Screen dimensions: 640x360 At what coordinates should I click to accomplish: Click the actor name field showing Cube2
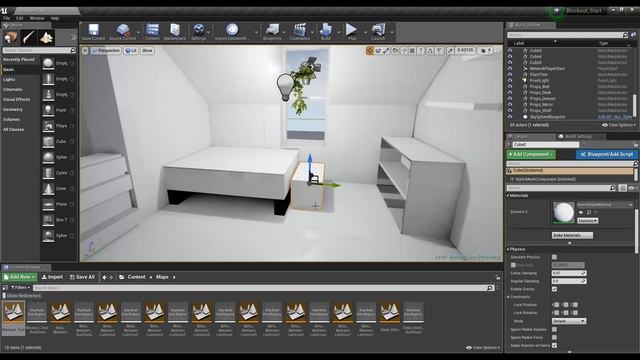tap(545, 144)
